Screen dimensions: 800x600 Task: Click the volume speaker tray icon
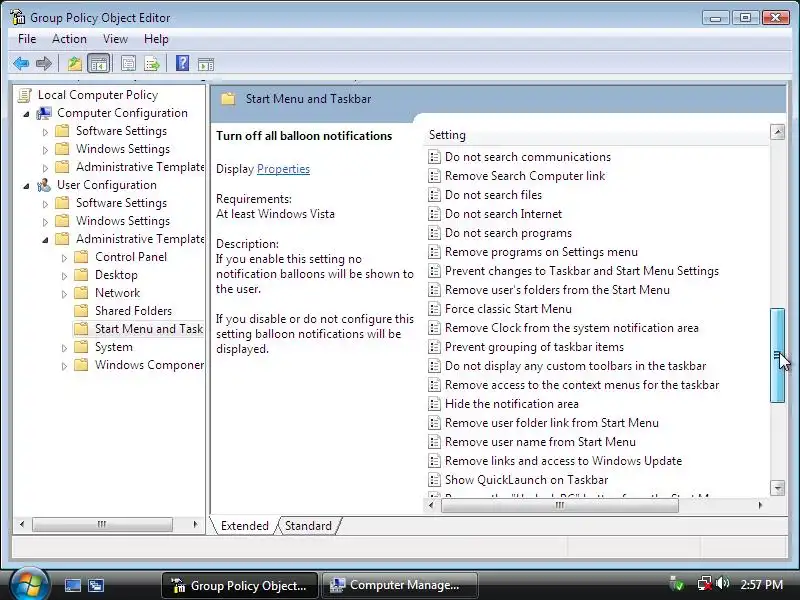(x=722, y=583)
